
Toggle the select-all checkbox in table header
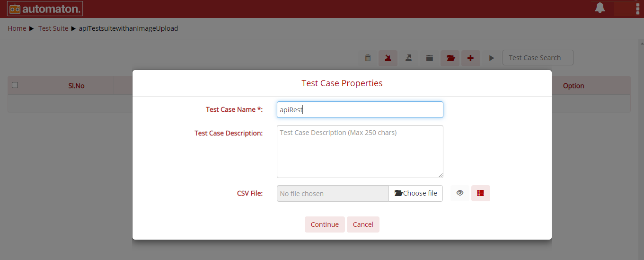(x=15, y=85)
